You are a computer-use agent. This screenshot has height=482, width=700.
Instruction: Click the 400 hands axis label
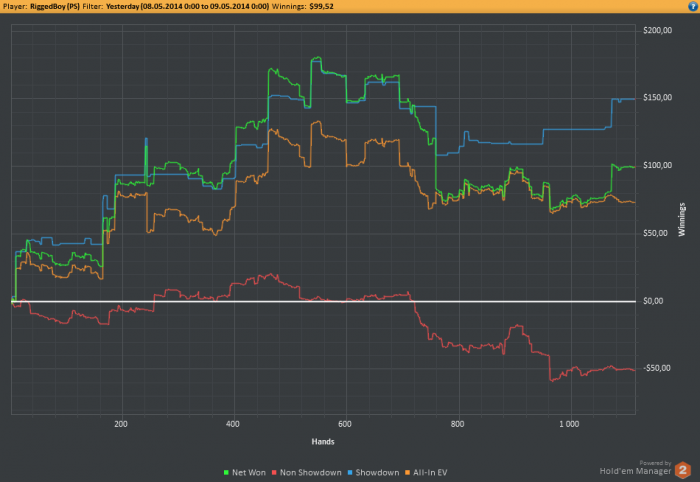(233, 424)
